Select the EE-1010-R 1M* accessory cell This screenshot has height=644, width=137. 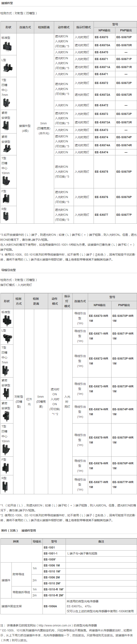click(x=54, y=590)
